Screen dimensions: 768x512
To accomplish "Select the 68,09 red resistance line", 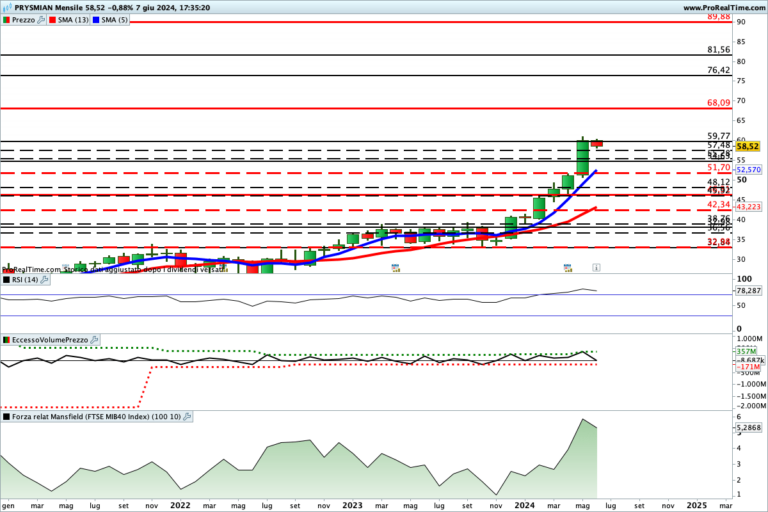I will click(400, 107).
